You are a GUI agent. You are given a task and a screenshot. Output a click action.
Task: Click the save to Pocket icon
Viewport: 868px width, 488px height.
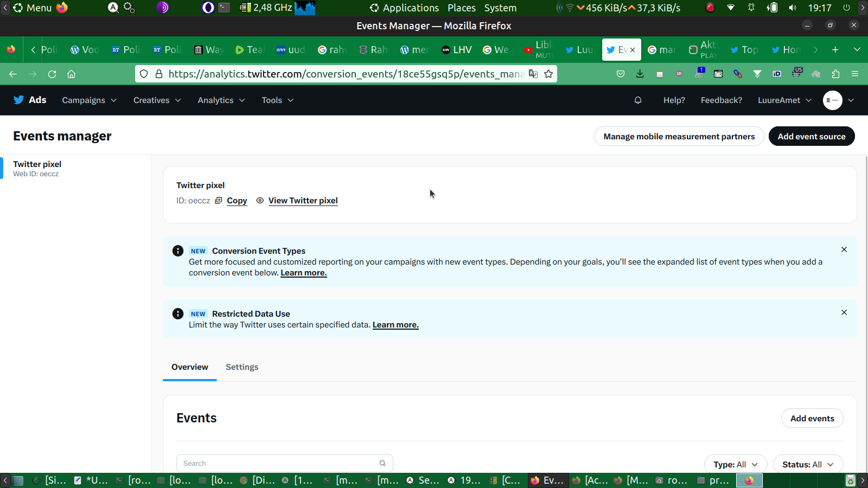point(621,74)
